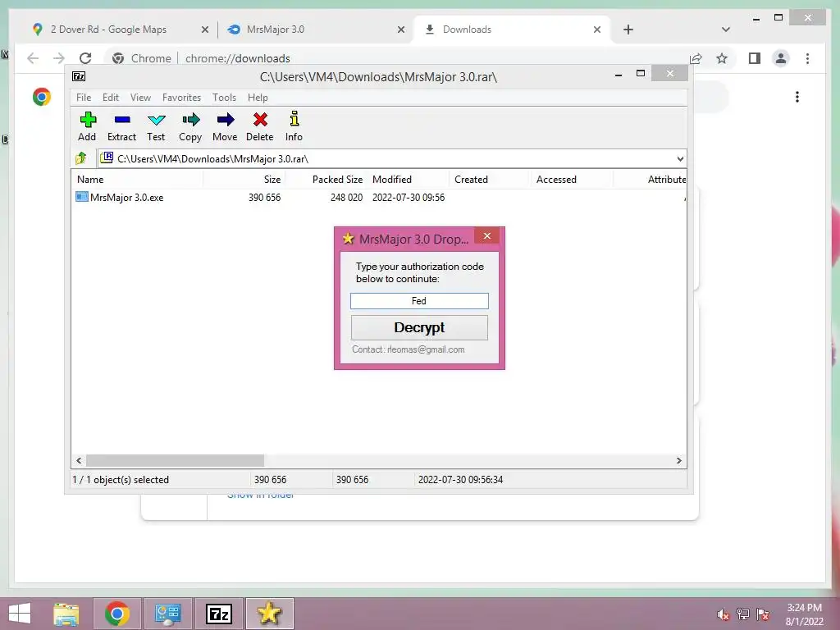840x630 pixels.
Task: Click the scroll left arrow in 7-Zip
Action: (x=80, y=461)
